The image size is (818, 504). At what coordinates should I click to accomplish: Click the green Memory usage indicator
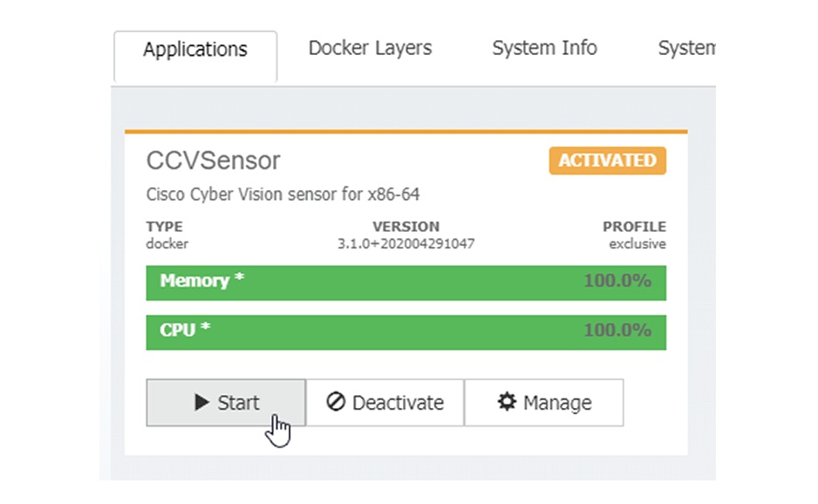[x=406, y=282]
